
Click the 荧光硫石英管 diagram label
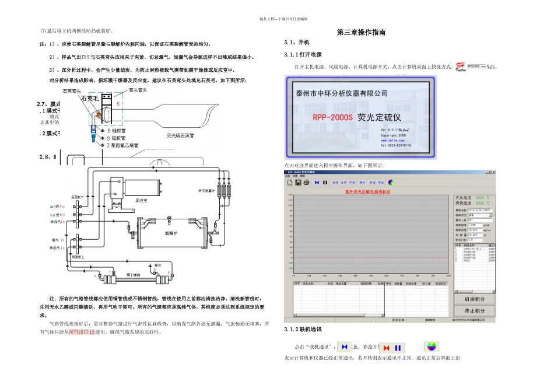pos(180,136)
